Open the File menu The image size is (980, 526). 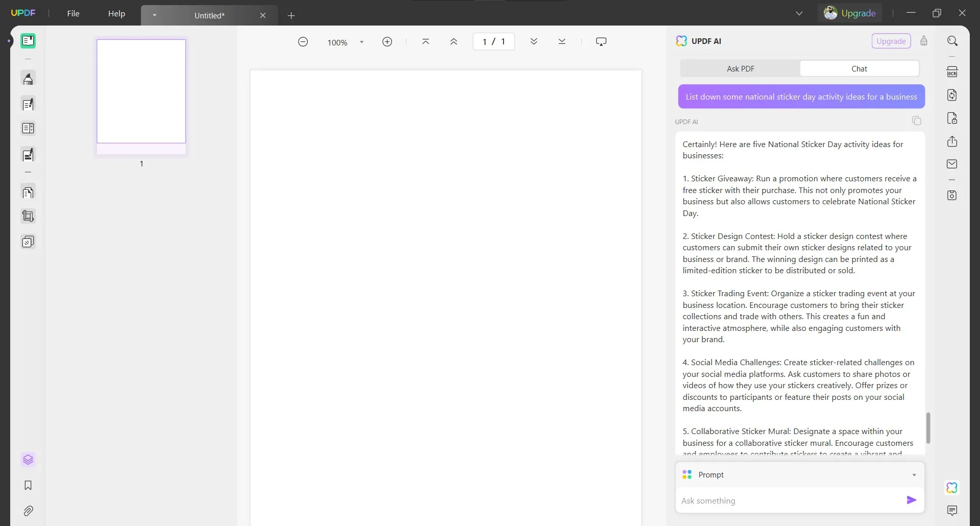(x=73, y=13)
